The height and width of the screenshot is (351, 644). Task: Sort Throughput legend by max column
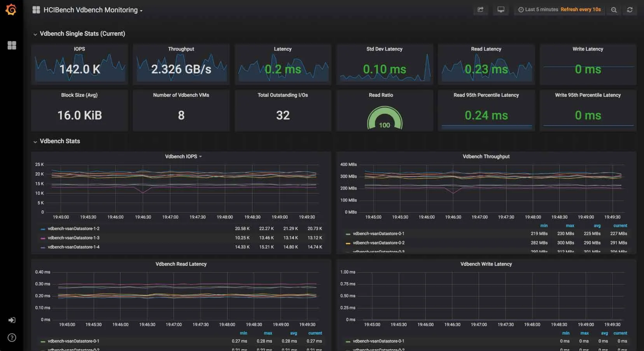click(570, 226)
